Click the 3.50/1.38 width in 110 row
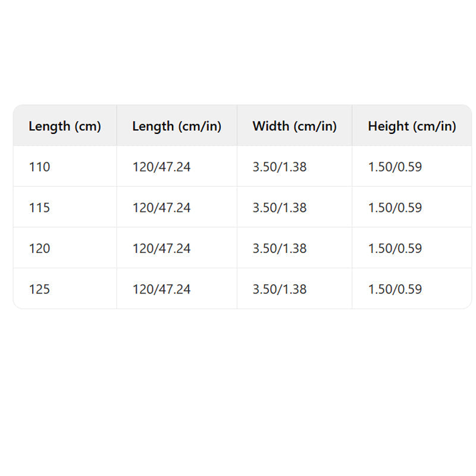The image size is (476, 476). click(280, 167)
